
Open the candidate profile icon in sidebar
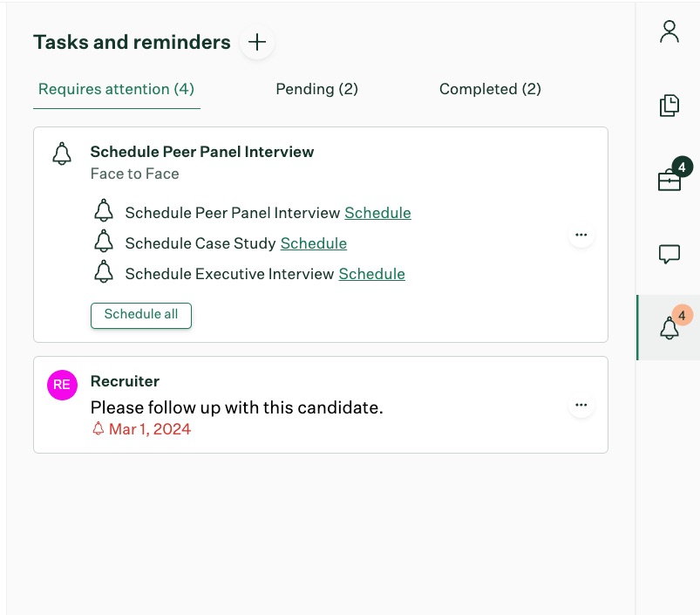coord(669,32)
